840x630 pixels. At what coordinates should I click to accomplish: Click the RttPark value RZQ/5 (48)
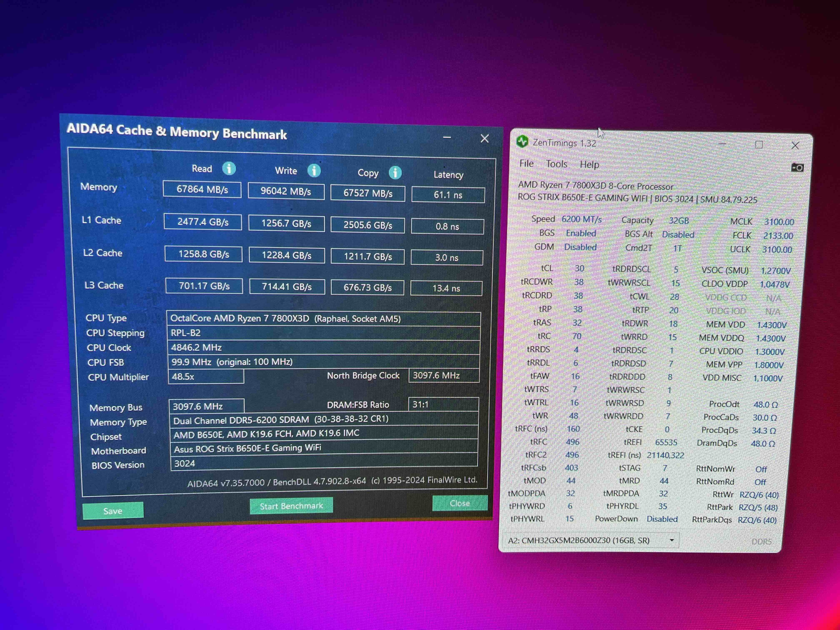coord(758,507)
